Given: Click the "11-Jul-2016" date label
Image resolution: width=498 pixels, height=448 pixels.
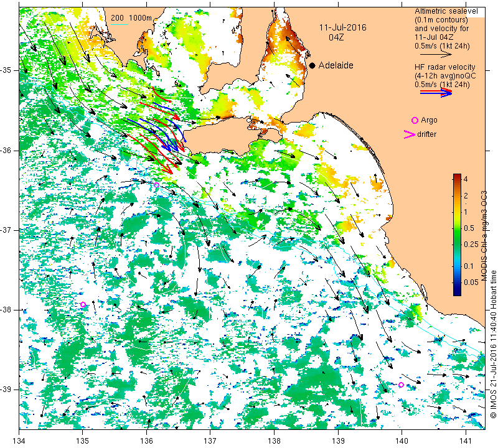Looking at the screenshot, I should pos(343,27).
